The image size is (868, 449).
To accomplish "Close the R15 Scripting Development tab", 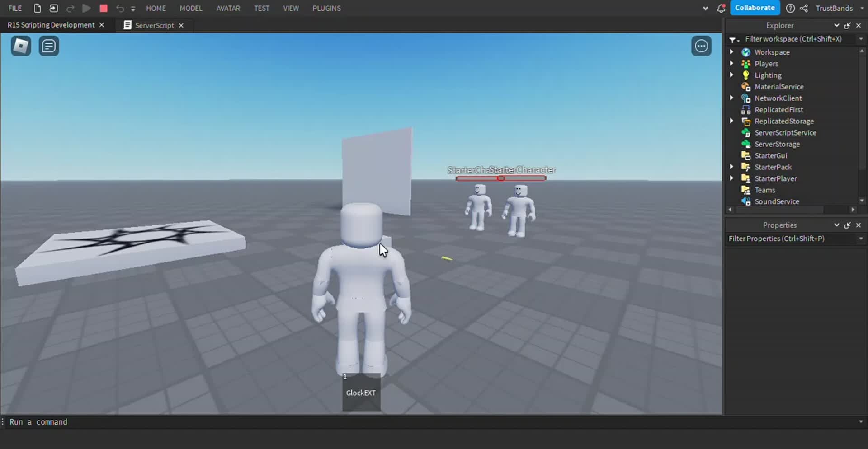I will 101,25.
